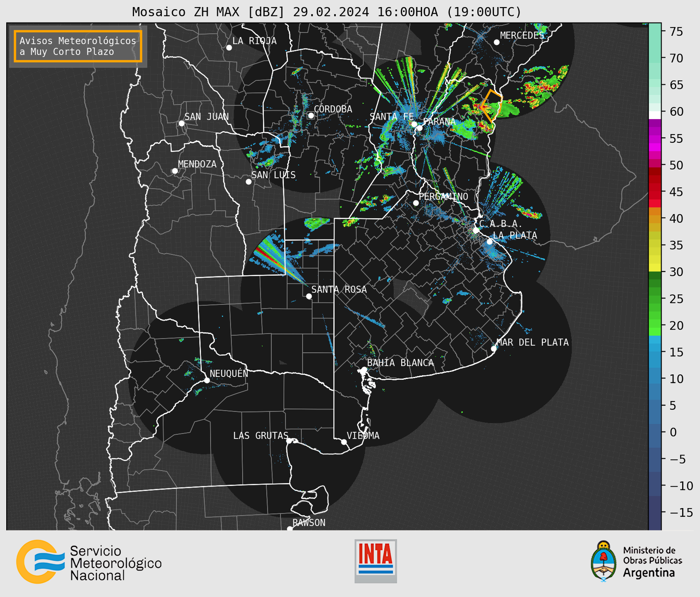Click the Ministerio de Obras Públicas crest

[603, 561]
